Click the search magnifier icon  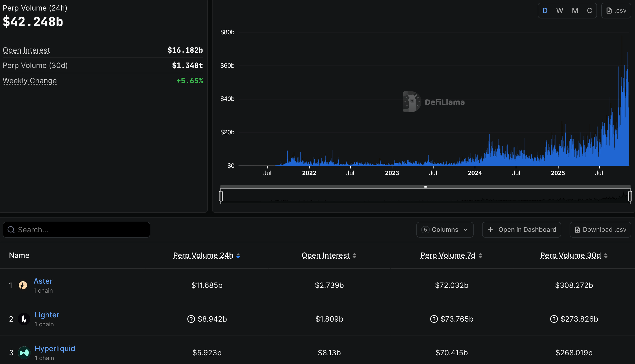[x=11, y=229]
